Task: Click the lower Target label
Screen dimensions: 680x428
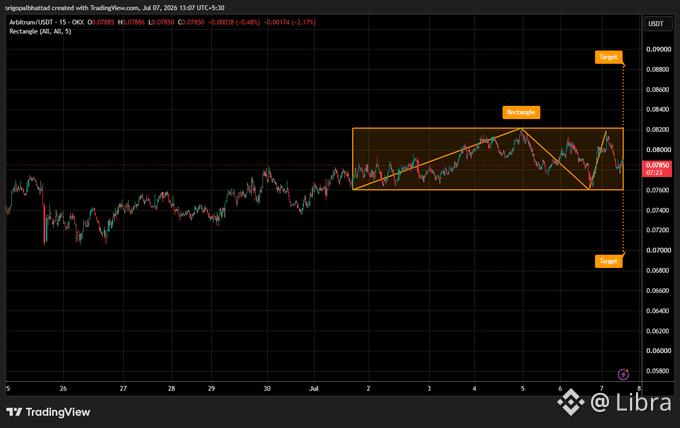Action: click(x=608, y=261)
